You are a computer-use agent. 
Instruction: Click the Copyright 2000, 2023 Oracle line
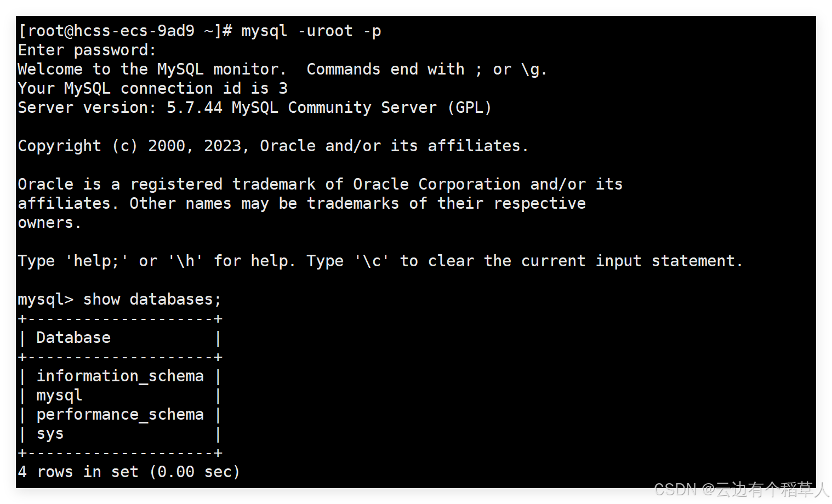273,146
